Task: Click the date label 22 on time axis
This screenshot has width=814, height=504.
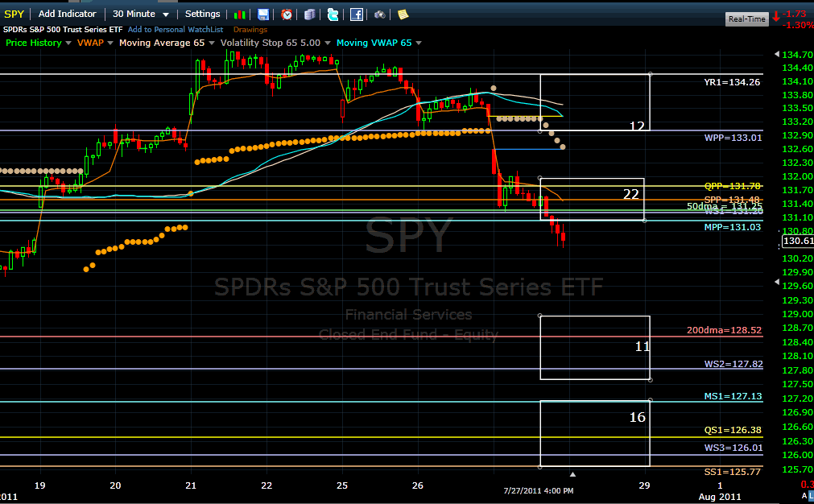Action: (267, 485)
